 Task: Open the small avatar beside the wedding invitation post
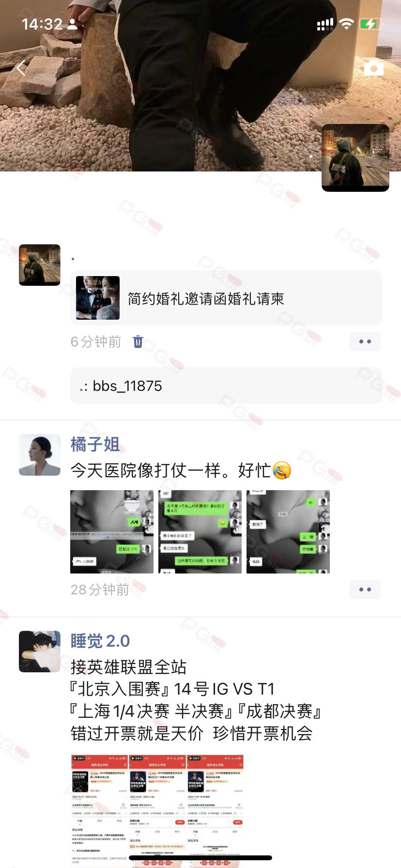(x=40, y=265)
